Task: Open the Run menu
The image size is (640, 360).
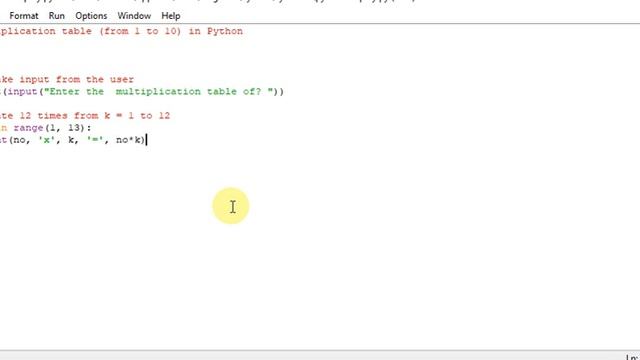Action: tap(56, 16)
